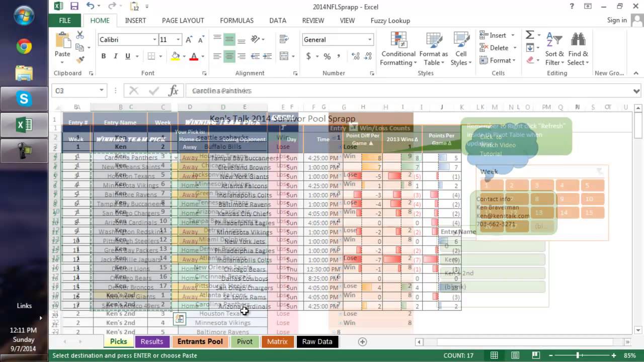Expand the Name Box dropdown arrow
Image resolution: width=644 pixels, height=362 pixels.
click(102, 90)
